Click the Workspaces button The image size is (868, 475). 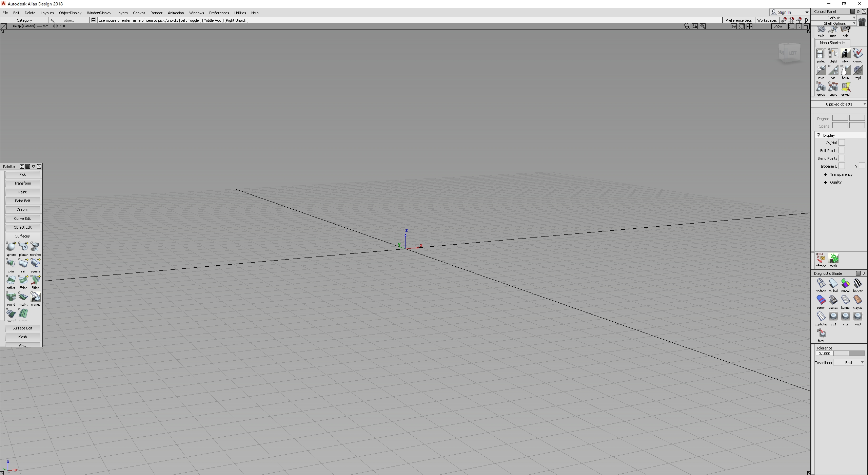(767, 20)
